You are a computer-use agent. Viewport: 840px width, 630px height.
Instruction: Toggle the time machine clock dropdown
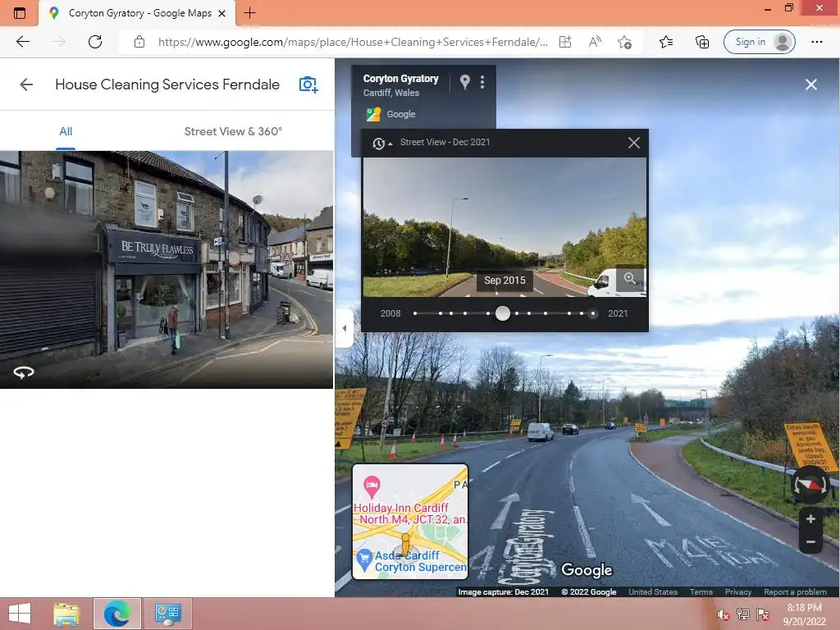click(381, 143)
